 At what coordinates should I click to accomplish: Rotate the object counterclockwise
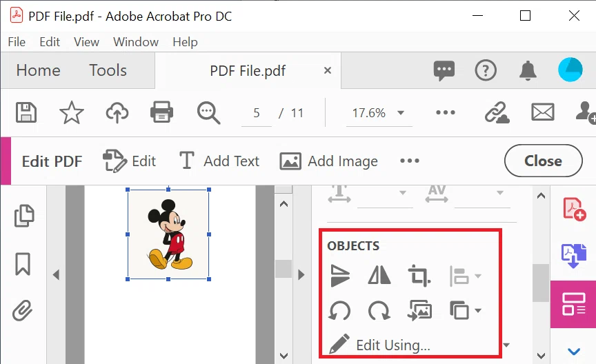pyautogui.click(x=339, y=311)
